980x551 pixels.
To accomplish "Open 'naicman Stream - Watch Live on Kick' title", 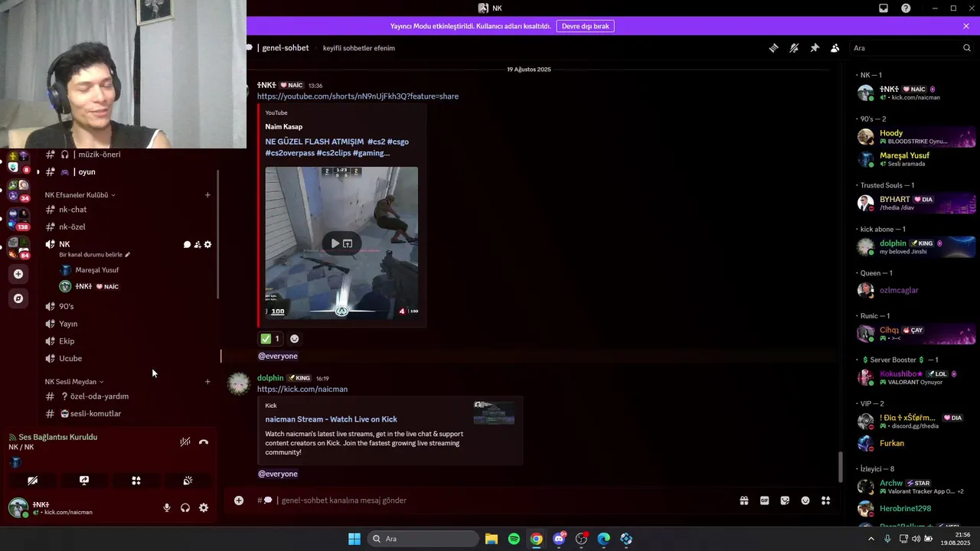I will click(x=332, y=419).
